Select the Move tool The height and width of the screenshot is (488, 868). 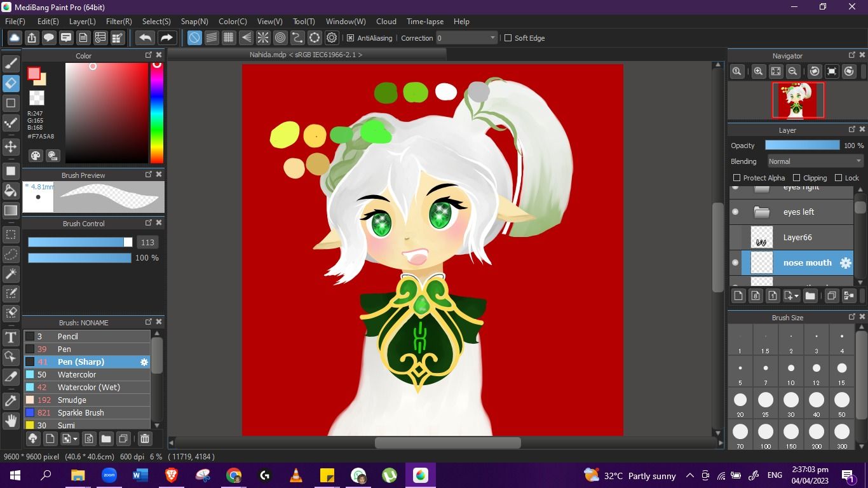(x=11, y=147)
